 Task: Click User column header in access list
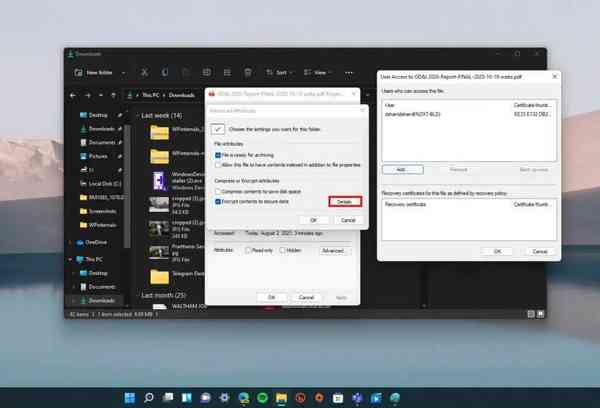coord(390,105)
